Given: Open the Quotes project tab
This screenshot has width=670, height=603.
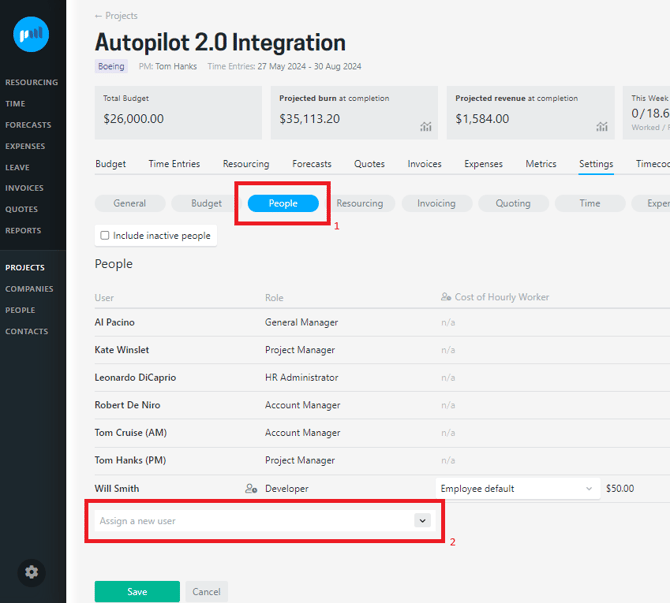Looking at the screenshot, I should [369, 164].
